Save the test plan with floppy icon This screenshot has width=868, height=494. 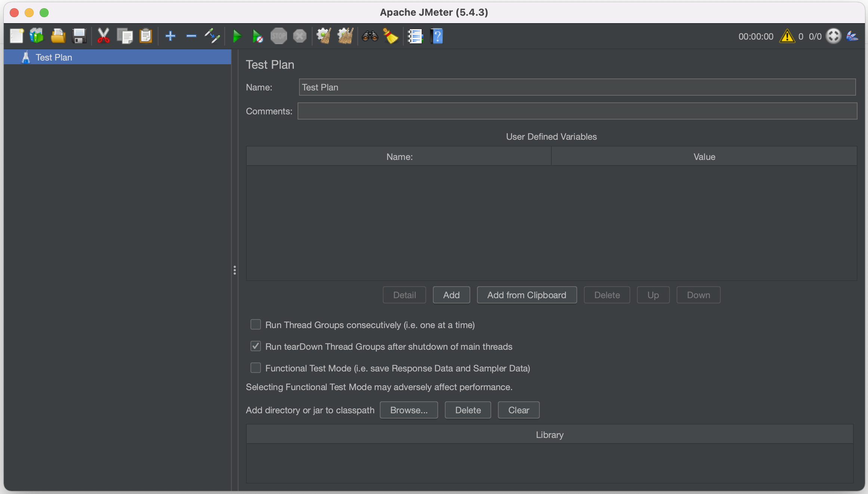(79, 36)
